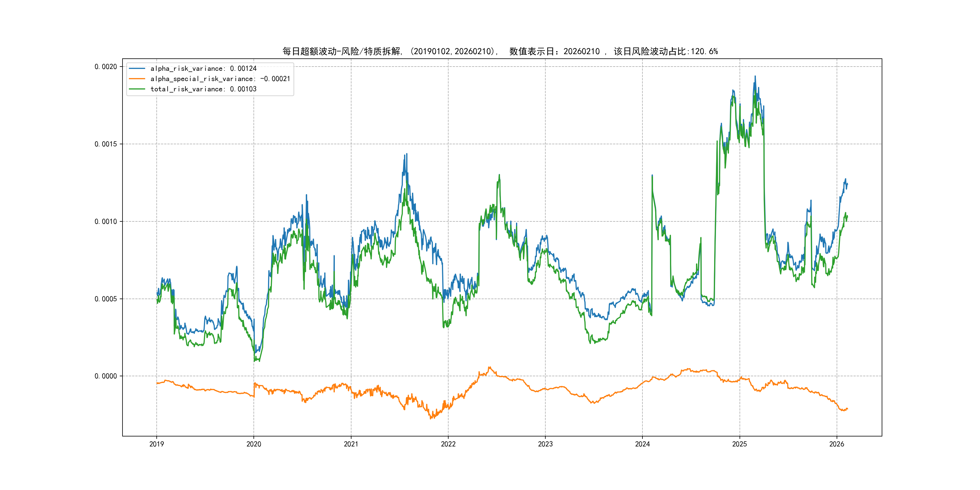Click the 2019 x-axis tick label
Screen dimensions: 980x490
click(x=156, y=444)
